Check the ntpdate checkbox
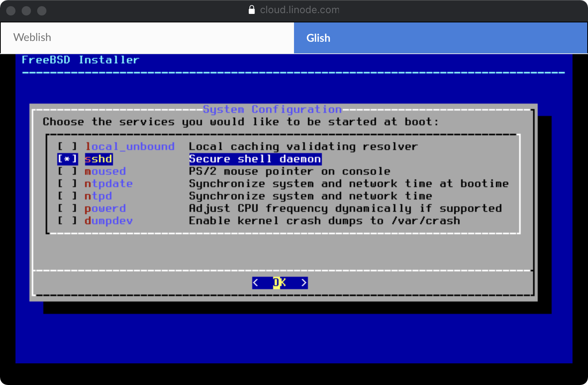 pyautogui.click(x=67, y=184)
